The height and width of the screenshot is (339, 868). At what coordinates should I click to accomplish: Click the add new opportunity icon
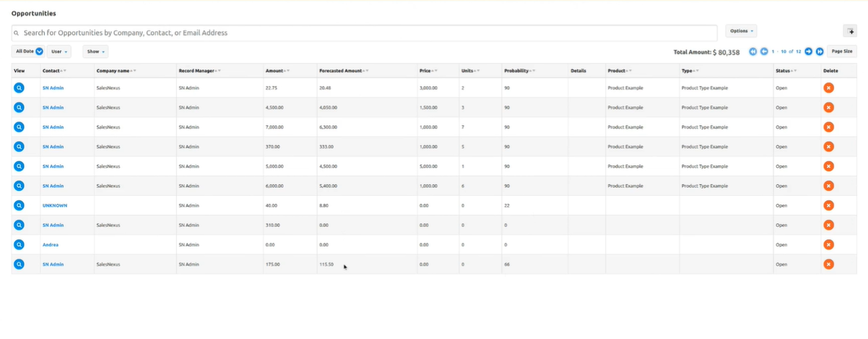(x=850, y=32)
